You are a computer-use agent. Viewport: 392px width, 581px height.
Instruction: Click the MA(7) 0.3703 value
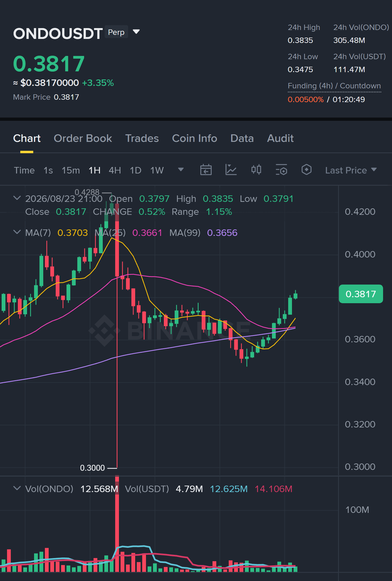pyautogui.click(x=73, y=233)
